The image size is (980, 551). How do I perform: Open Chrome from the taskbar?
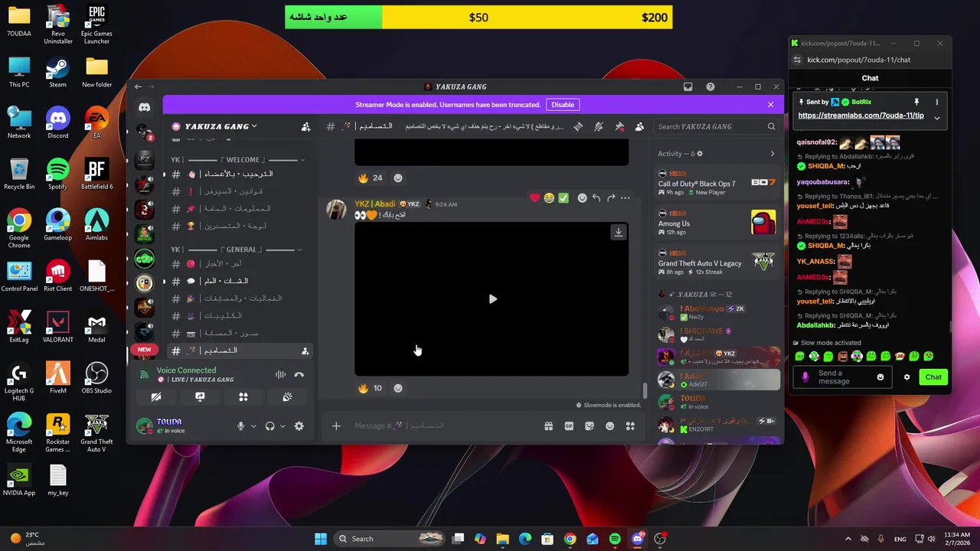click(x=570, y=539)
